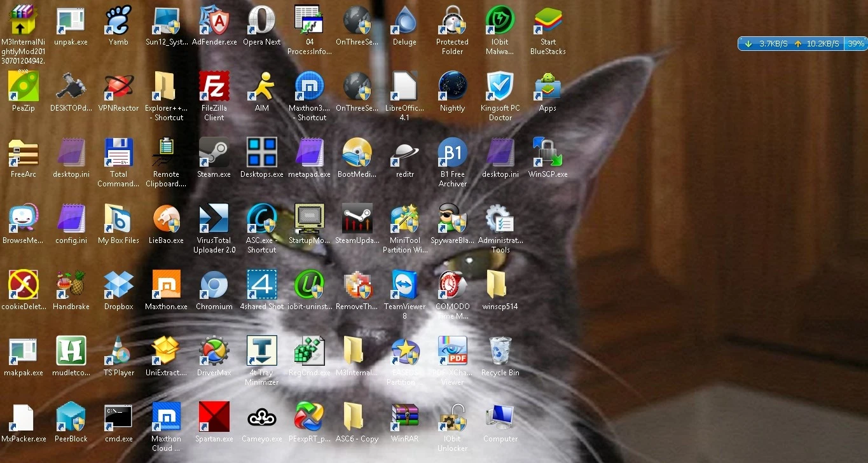Open the BlueStacks Apps icon
868x463 pixels.
548,86
